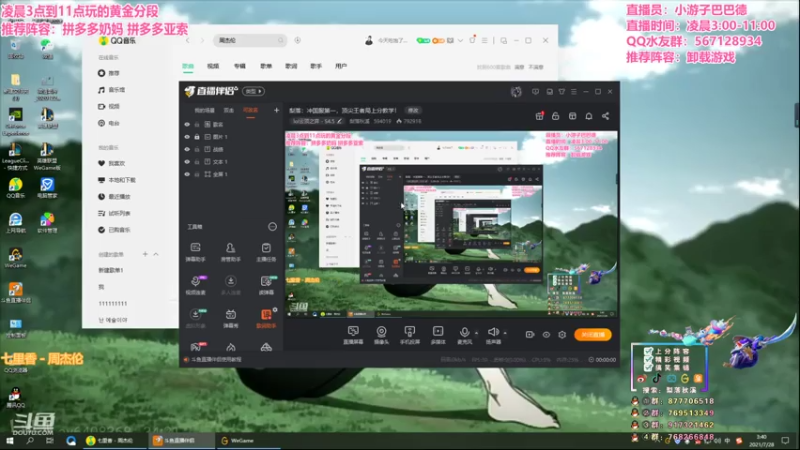Click the round avatar in streaming app title bar

(516, 91)
